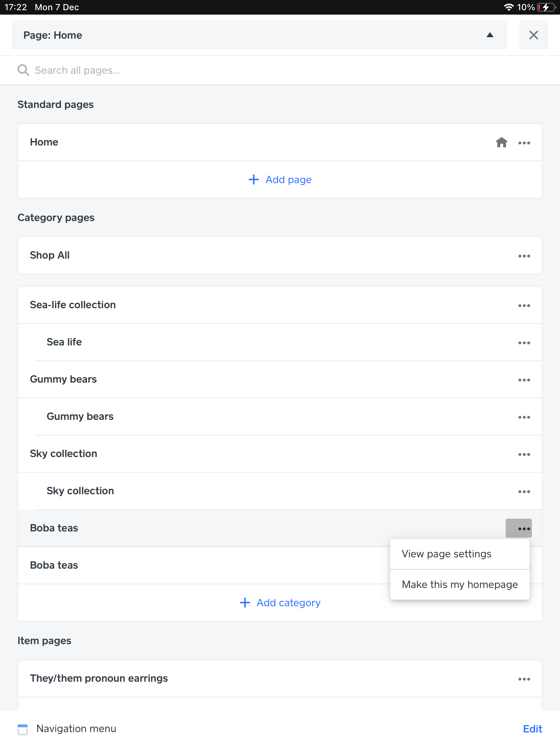Click Add page link
This screenshot has width=560, height=747.
280,180
